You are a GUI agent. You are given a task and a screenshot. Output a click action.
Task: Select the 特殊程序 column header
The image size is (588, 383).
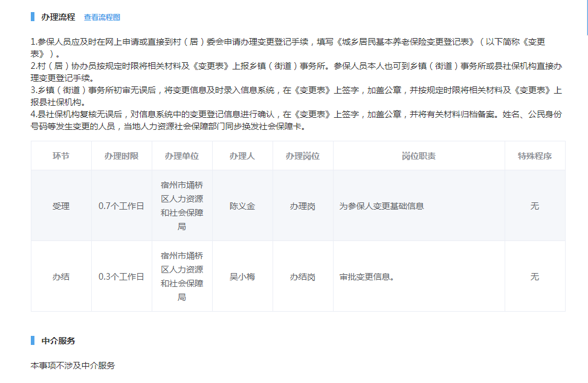(535, 156)
